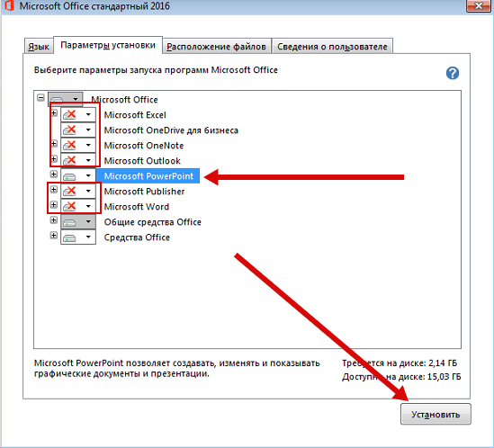The width and height of the screenshot is (494, 448).
Task: Switch to the Язык tab
Action: [39, 46]
